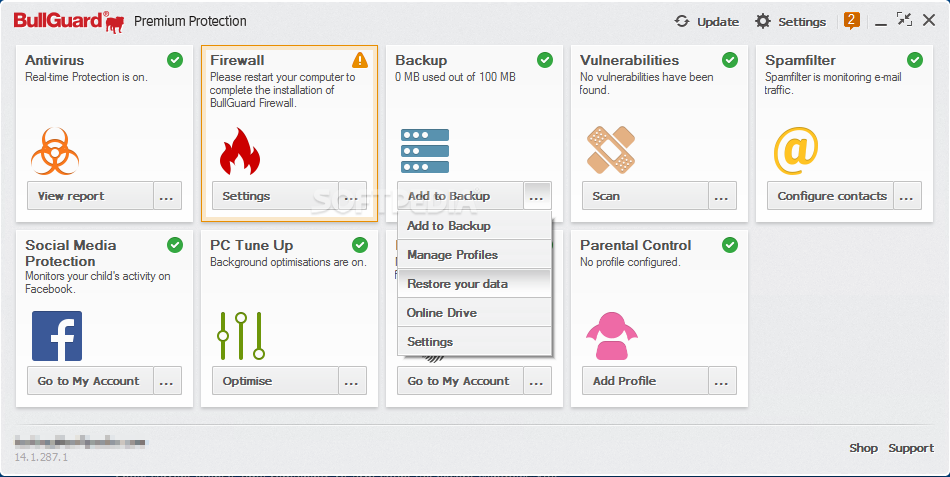The width and height of the screenshot is (950, 477).
Task: Click the PC Tune Up green checkmark
Action: pyautogui.click(x=360, y=244)
